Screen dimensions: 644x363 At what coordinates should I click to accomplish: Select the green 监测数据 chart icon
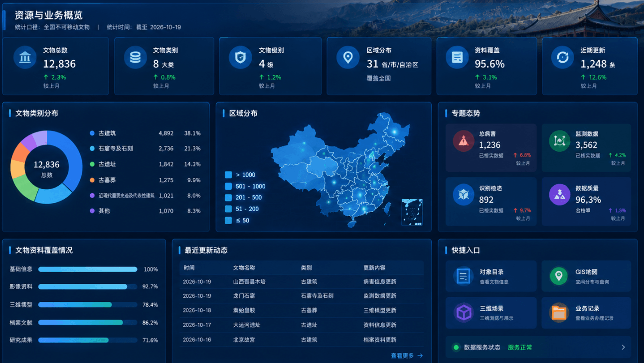pos(559,141)
